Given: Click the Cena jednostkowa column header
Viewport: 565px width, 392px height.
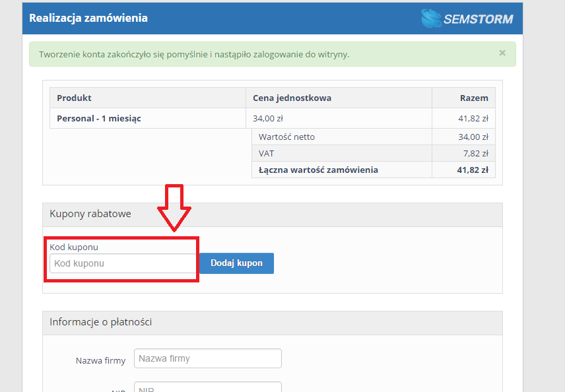Looking at the screenshot, I should 292,98.
